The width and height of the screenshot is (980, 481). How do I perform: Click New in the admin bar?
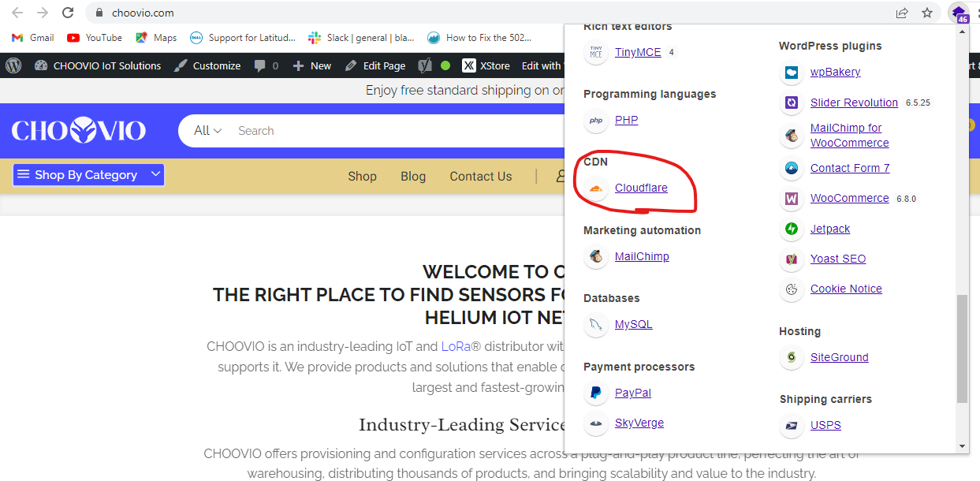(x=312, y=65)
